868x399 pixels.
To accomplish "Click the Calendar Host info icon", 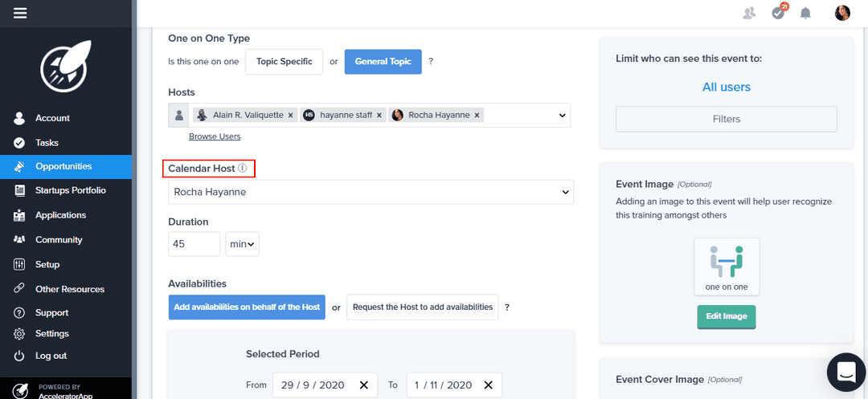I will 243,169.
